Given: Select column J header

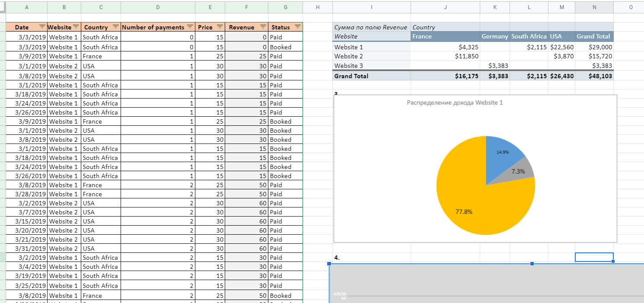Looking at the screenshot, I should click(445, 7).
